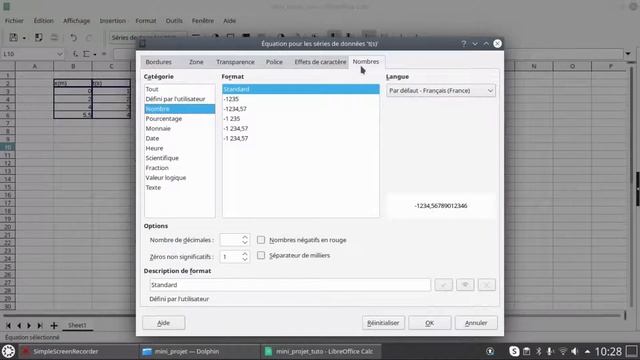This screenshot has height=360, width=640.
Task: Click the add format checkmark button
Action: coord(444,284)
